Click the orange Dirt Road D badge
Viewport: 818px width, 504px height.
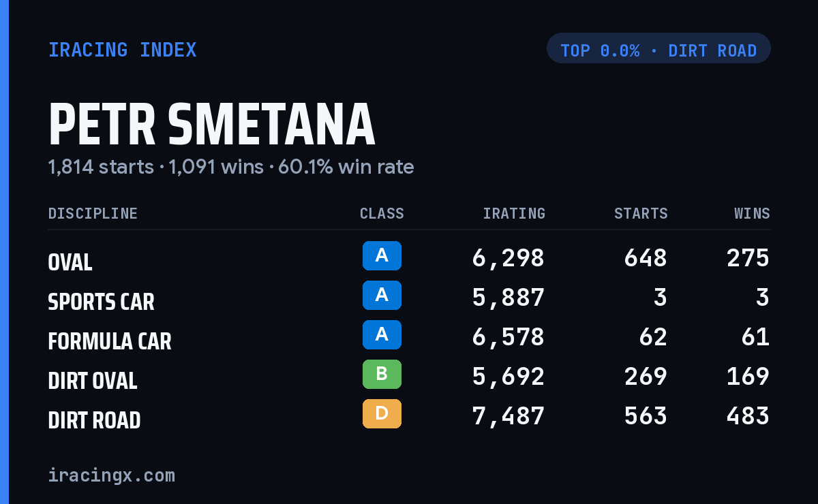382,414
